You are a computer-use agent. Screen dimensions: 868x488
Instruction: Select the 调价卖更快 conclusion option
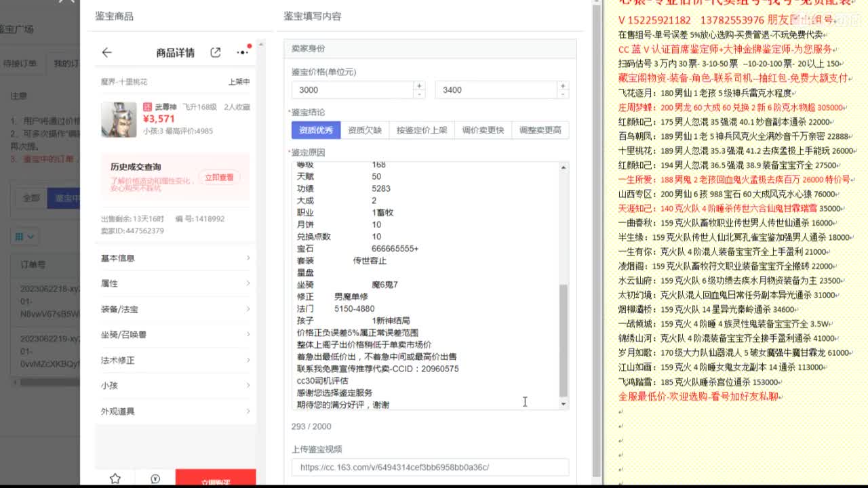(483, 130)
